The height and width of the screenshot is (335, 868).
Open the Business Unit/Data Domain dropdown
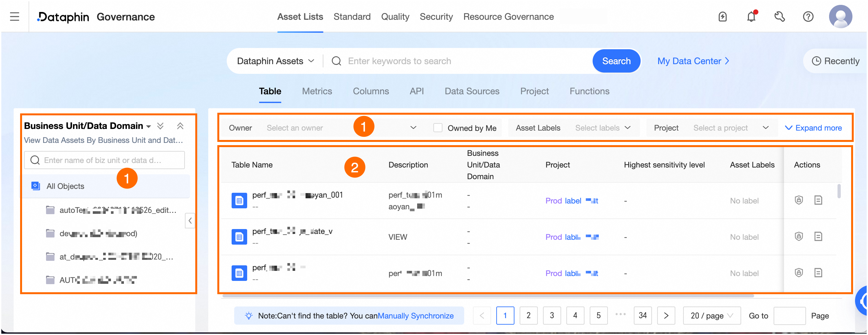pos(88,126)
